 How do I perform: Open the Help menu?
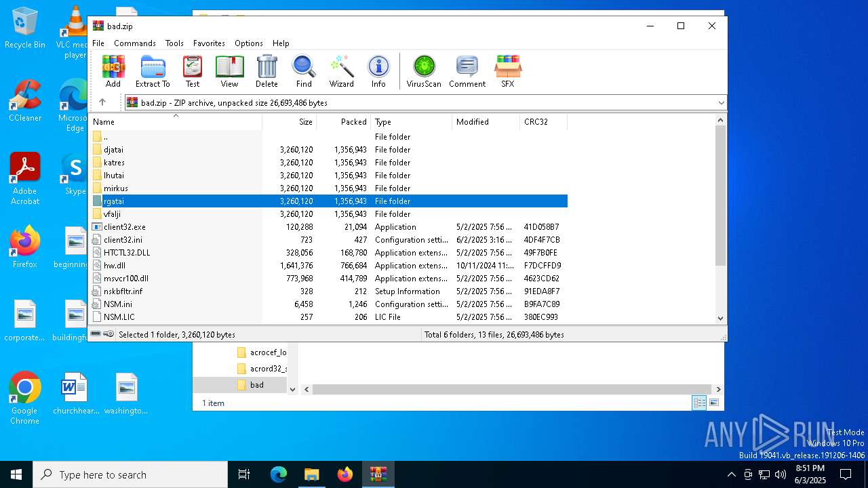[281, 43]
